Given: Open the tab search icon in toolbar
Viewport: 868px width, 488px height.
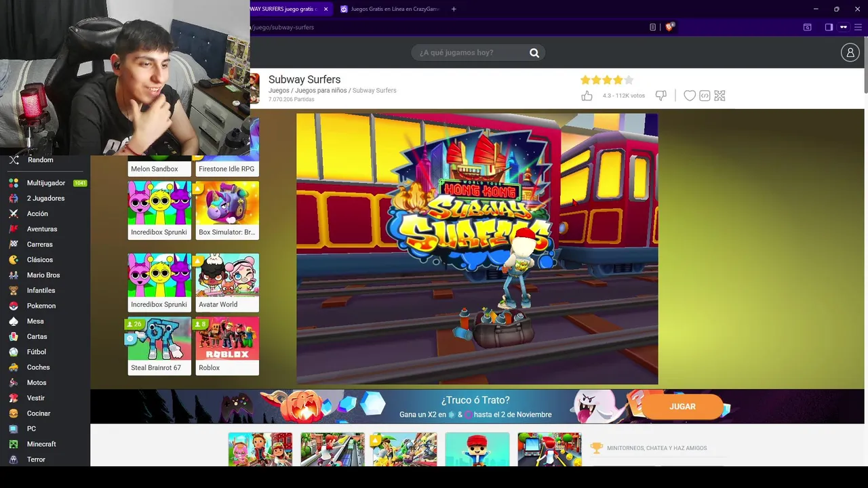Looking at the screenshot, I should (x=807, y=27).
